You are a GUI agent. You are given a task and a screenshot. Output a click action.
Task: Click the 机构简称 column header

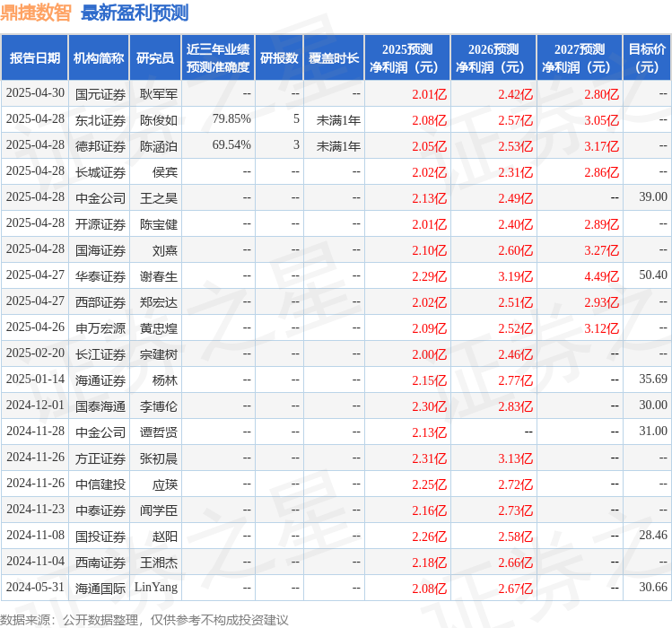tap(99, 58)
